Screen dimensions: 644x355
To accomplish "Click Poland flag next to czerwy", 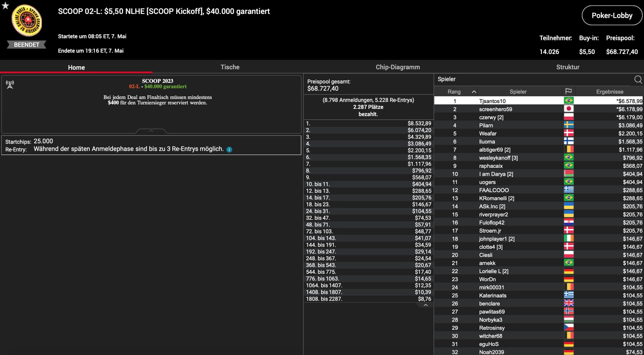I will [569, 117].
